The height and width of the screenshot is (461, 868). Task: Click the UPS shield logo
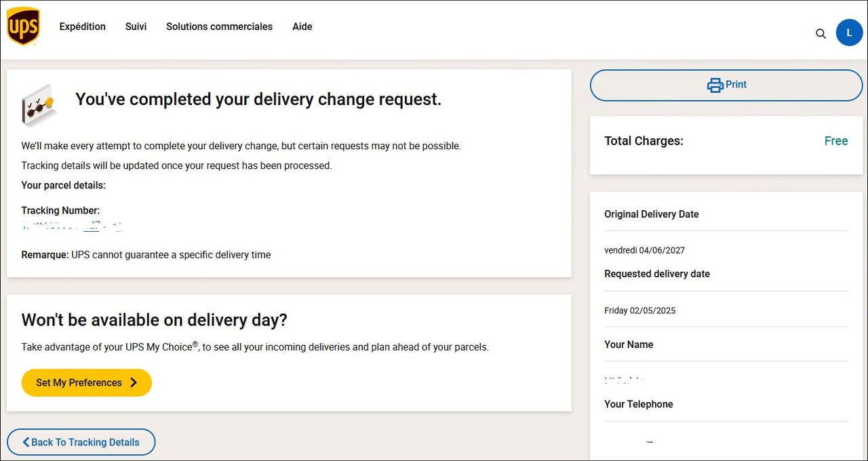[x=23, y=26]
